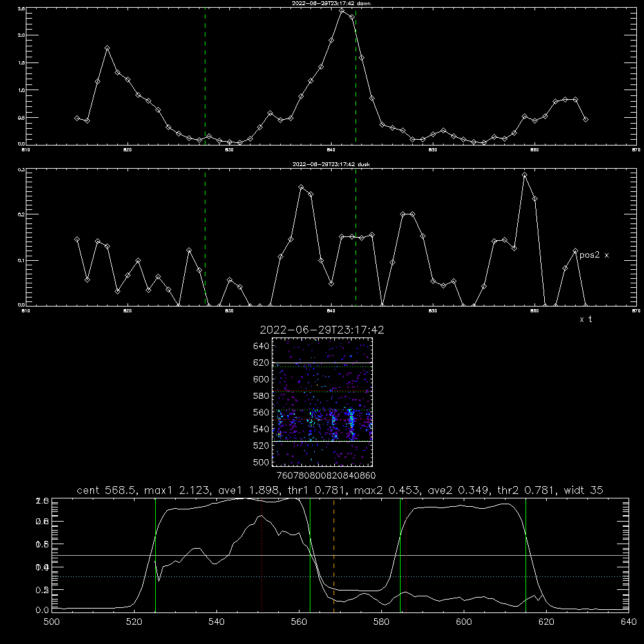Click the rightmost green vertical line in the profile plot
This screenshot has width=644, height=644.
click(x=526, y=555)
